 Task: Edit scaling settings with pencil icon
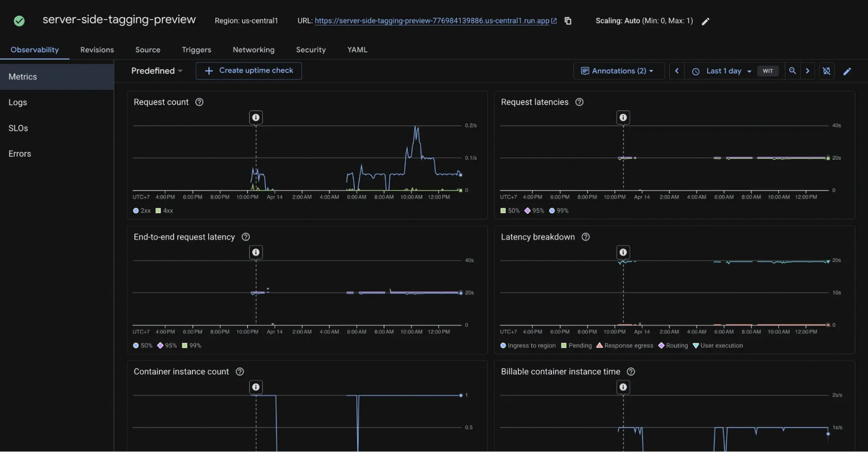pos(706,21)
